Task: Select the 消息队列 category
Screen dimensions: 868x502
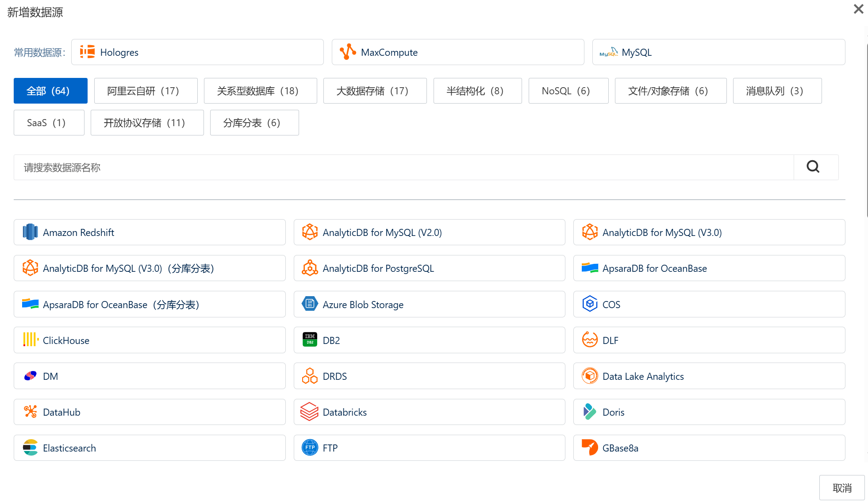Action: (x=777, y=91)
